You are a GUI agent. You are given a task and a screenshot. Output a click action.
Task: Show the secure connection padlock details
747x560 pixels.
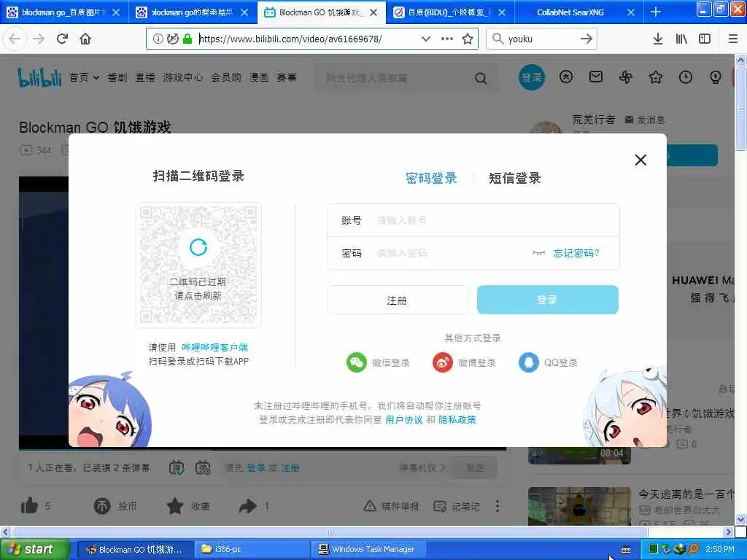187,39
